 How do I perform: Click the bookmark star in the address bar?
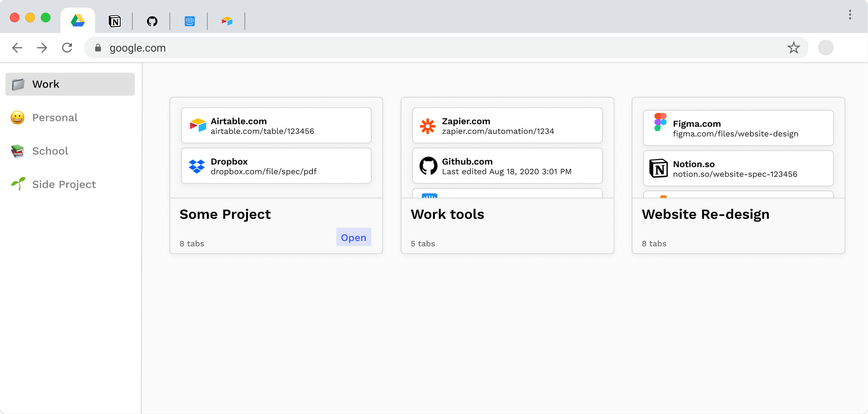[794, 48]
